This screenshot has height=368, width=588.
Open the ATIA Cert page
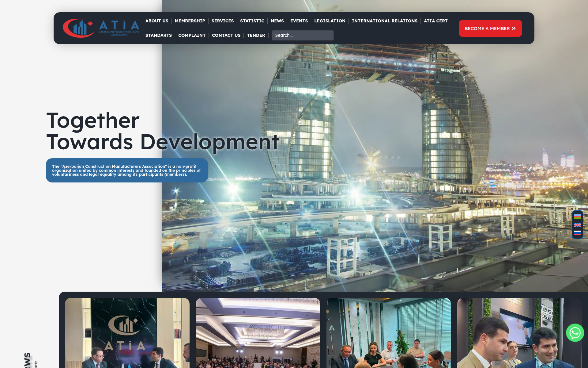(x=436, y=21)
